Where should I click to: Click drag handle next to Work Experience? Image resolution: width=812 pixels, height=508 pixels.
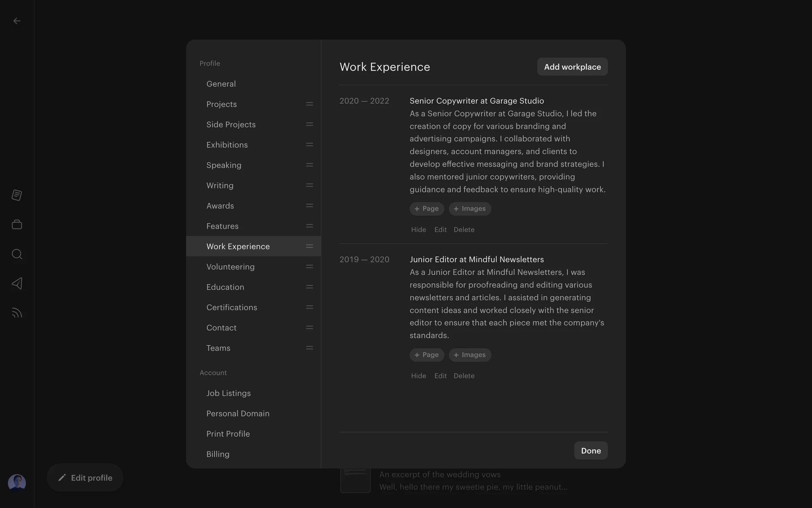point(309,246)
